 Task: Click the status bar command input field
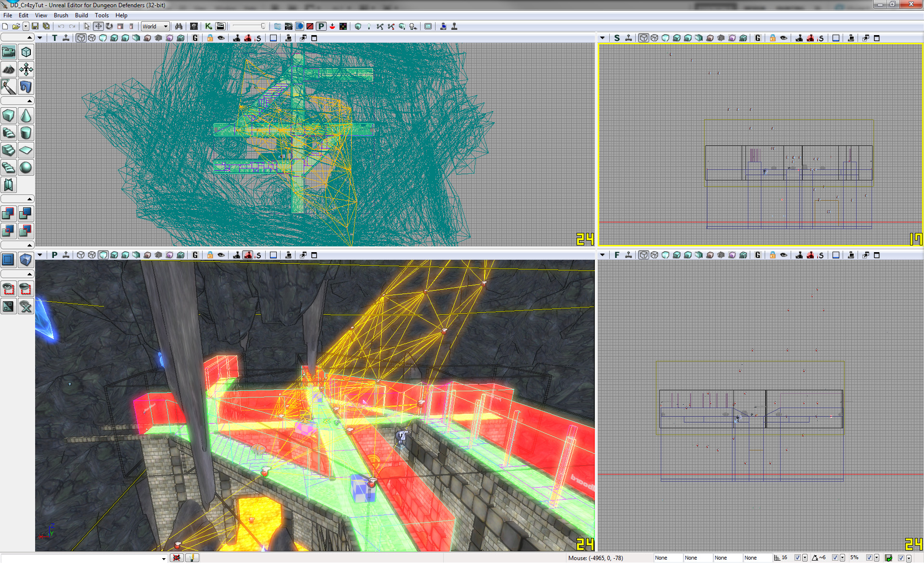(x=84, y=558)
